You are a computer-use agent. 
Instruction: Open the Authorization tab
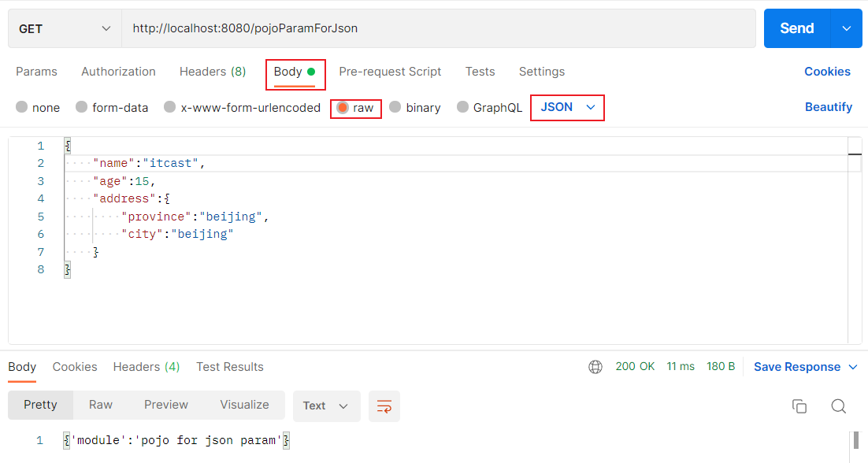[118, 72]
